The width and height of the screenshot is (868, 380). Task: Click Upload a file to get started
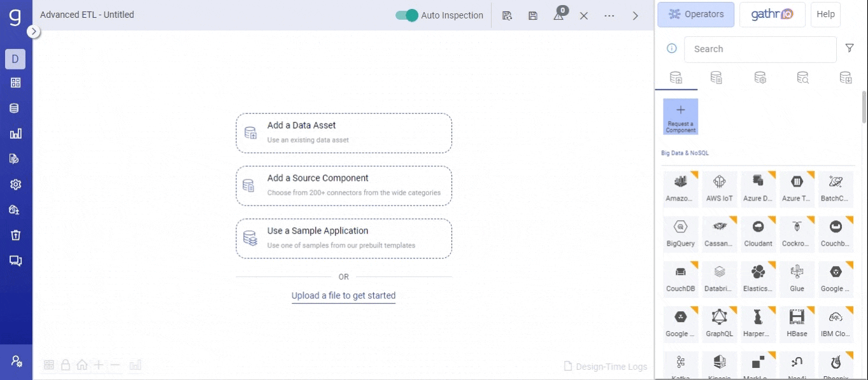click(x=343, y=295)
